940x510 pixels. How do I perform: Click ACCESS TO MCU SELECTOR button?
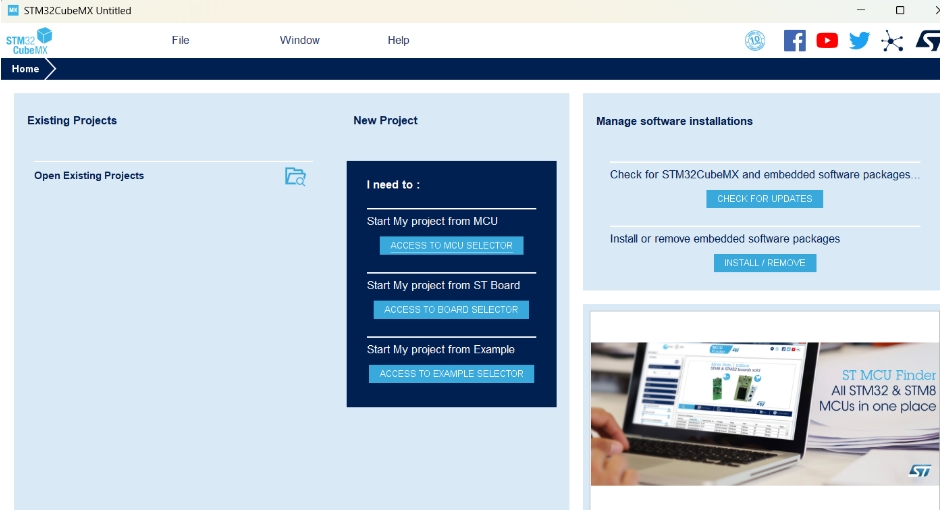451,246
